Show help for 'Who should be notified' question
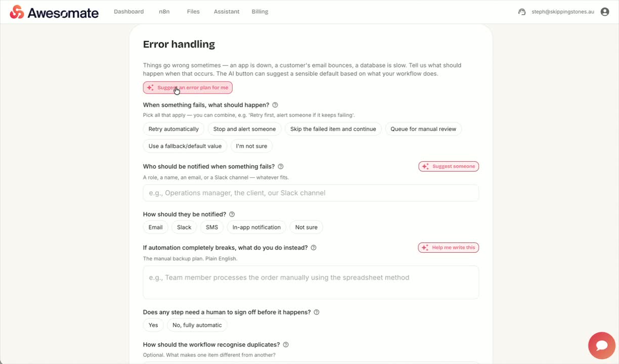Image resolution: width=619 pixels, height=364 pixels. tap(281, 166)
